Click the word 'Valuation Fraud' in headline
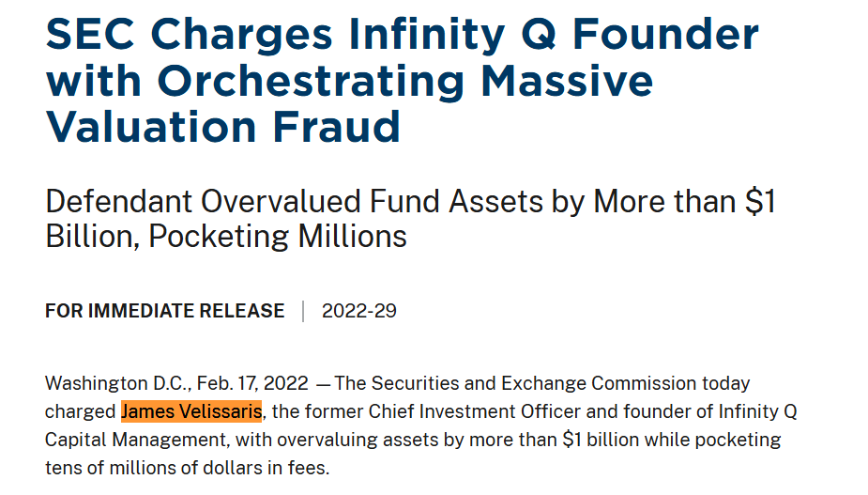 (x=223, y=128)
